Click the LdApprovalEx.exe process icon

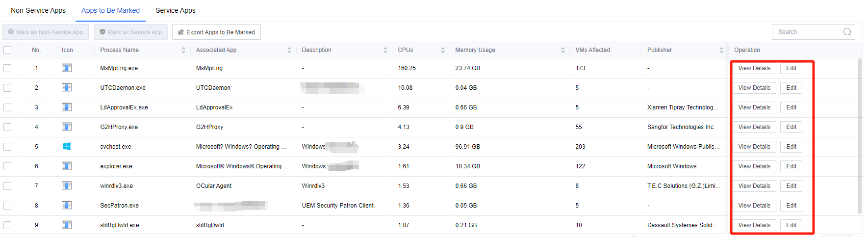tap(67, 107)
